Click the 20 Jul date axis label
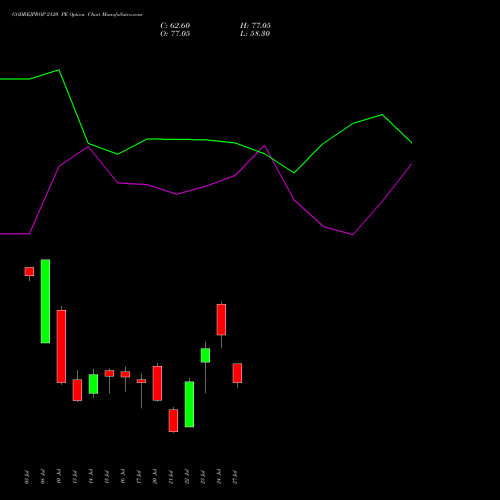500x500 pixels. pos(155,477)
